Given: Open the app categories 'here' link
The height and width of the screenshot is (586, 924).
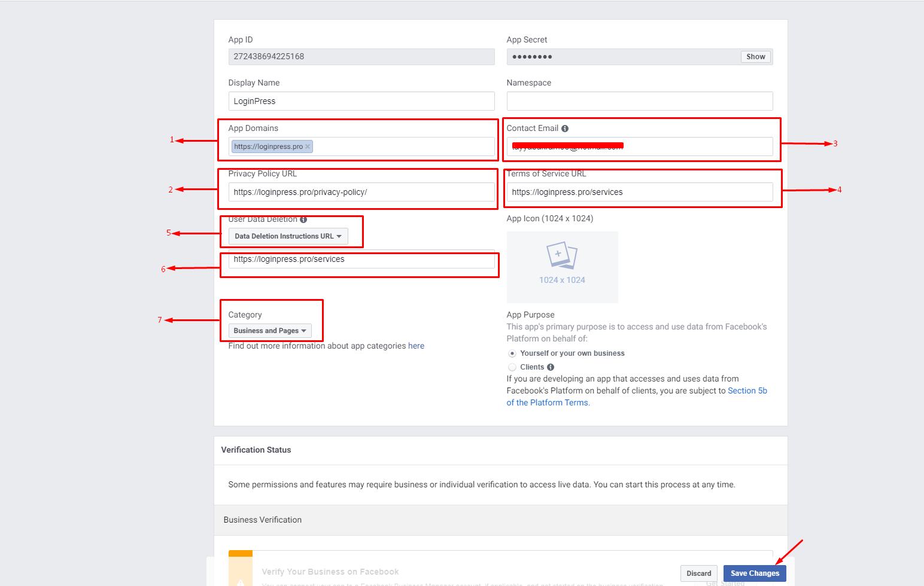Looking at the screenshot, I should [416, 346].
